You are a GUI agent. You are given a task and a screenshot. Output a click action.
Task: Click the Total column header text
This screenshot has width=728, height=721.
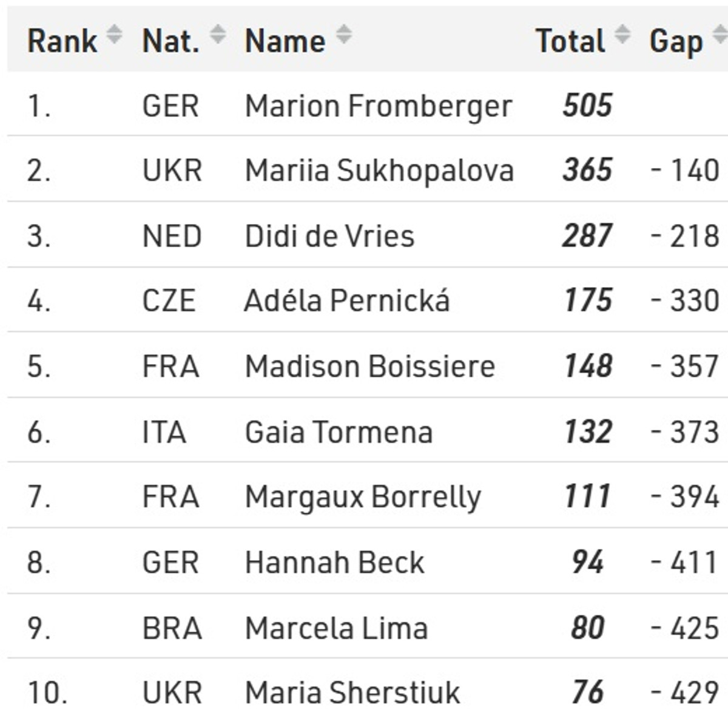click(x=570, y=41)
